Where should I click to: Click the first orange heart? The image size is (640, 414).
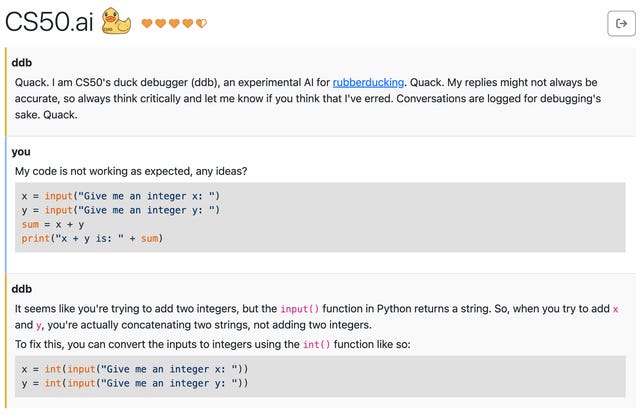[147, 24]
